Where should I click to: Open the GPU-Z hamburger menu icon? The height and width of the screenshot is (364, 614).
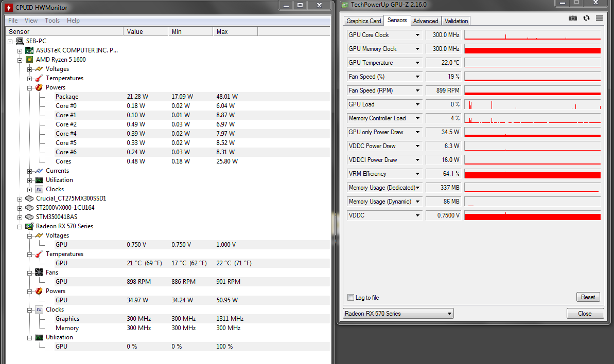coord(599,18)
